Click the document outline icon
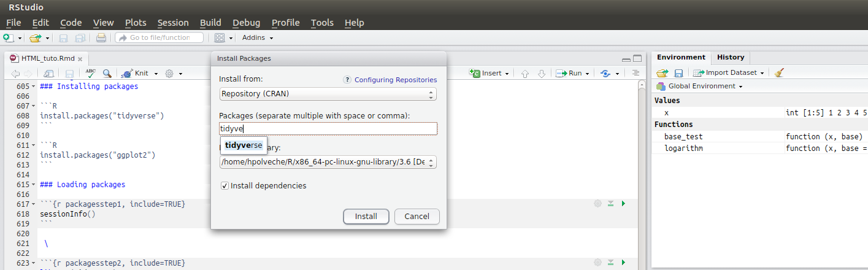The width and height of the screenshot is (868, 270). 636,73
